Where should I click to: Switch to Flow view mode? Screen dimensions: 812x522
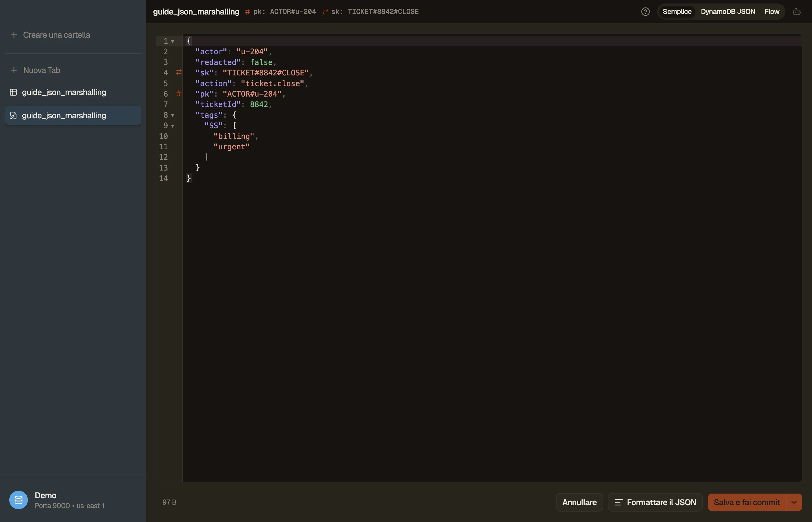click(772, 12)
